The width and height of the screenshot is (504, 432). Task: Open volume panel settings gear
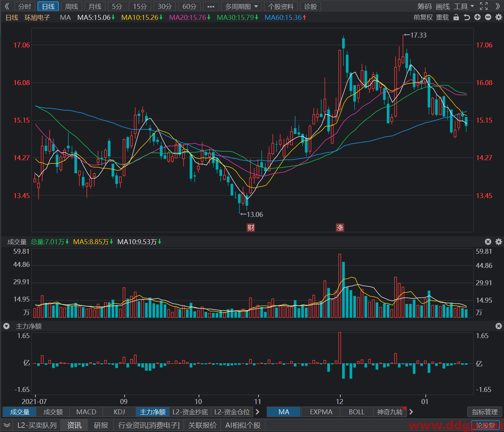499,242
